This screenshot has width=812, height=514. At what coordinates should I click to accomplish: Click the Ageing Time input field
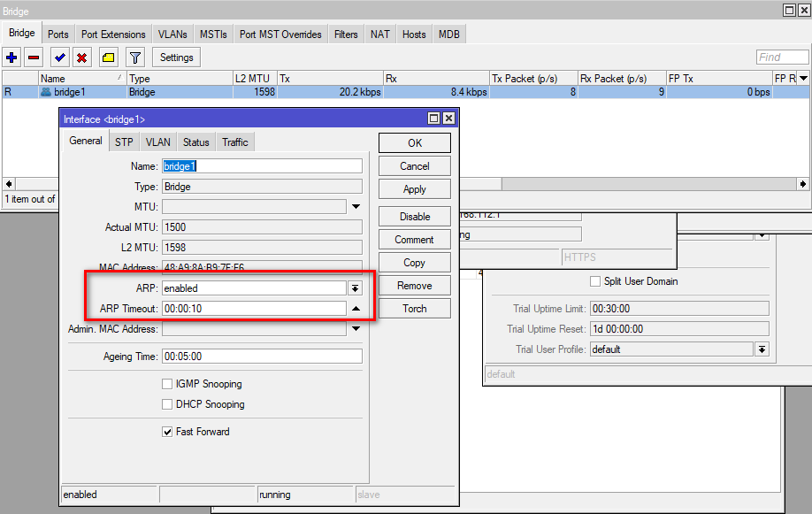[261, 357]
